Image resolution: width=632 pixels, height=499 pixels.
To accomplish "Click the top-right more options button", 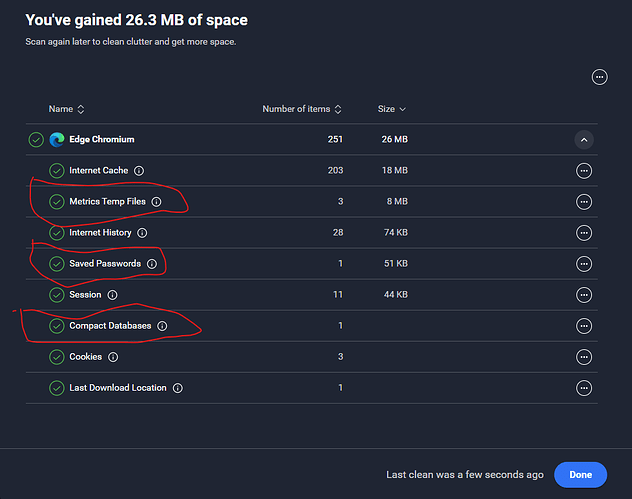I will click(x=599, y=77).
